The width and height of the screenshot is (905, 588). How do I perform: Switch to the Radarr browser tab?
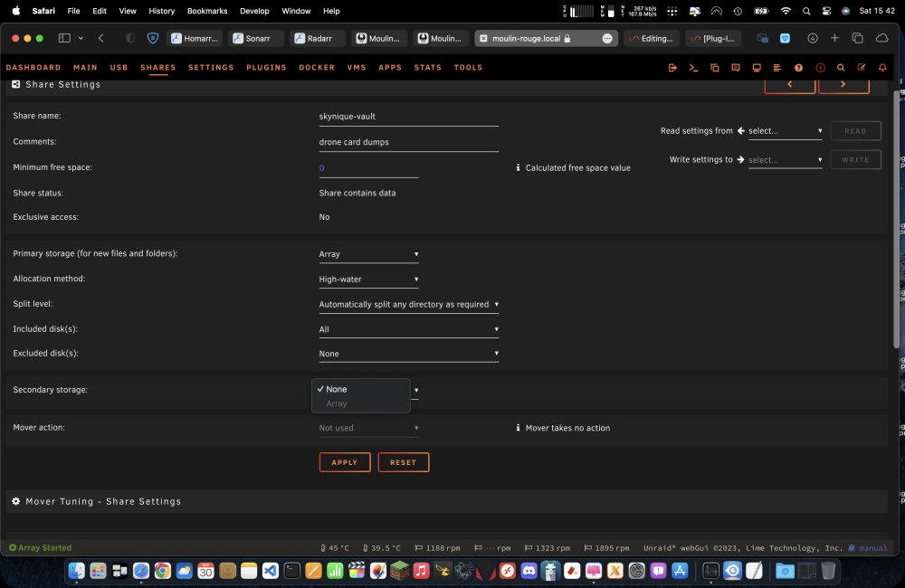pyautogui.click(x=317, y=39)
